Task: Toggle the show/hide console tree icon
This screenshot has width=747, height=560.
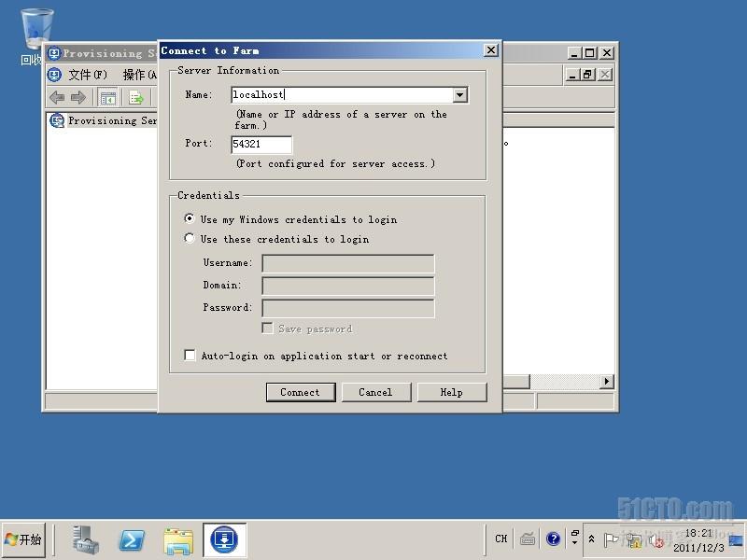Action: tap(108, 98)
